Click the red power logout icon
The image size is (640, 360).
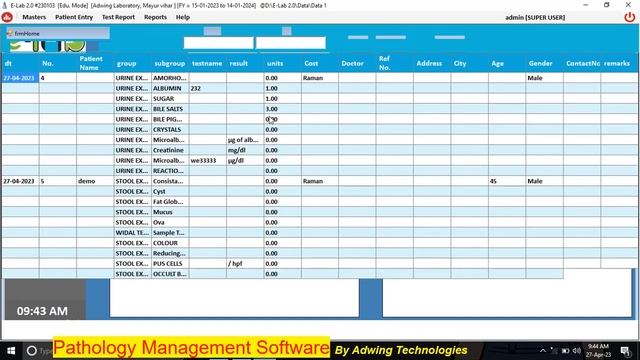pyautogui.click(x=629, y=17)
